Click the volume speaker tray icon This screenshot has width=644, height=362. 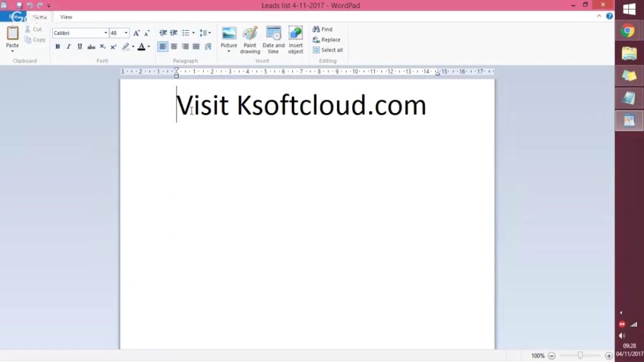point(622,336)
